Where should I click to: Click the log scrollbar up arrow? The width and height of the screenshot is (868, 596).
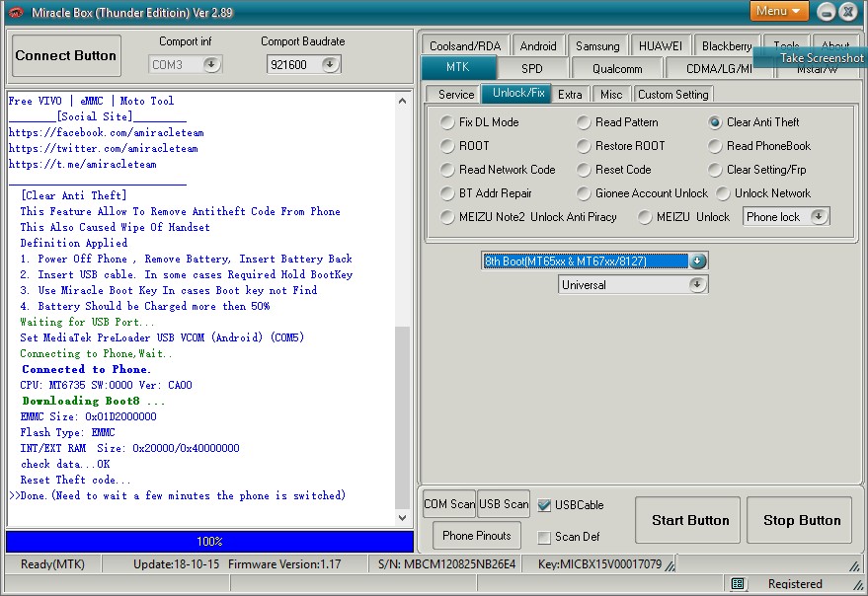(403, 101)
